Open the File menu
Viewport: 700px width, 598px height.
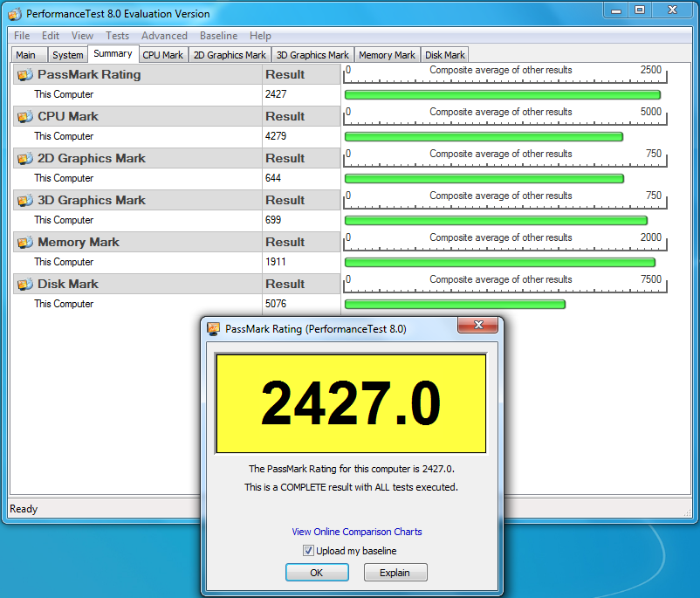pyautogui.click(x=22, y=36)
